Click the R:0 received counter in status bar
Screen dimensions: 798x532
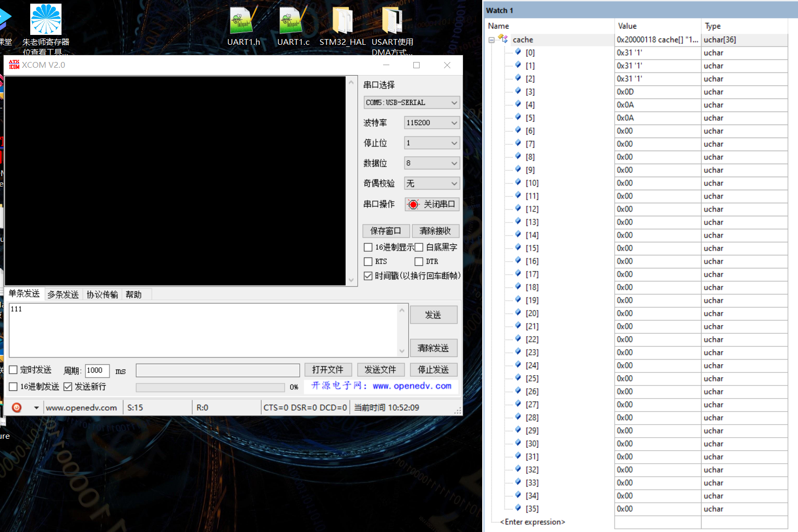202,407
